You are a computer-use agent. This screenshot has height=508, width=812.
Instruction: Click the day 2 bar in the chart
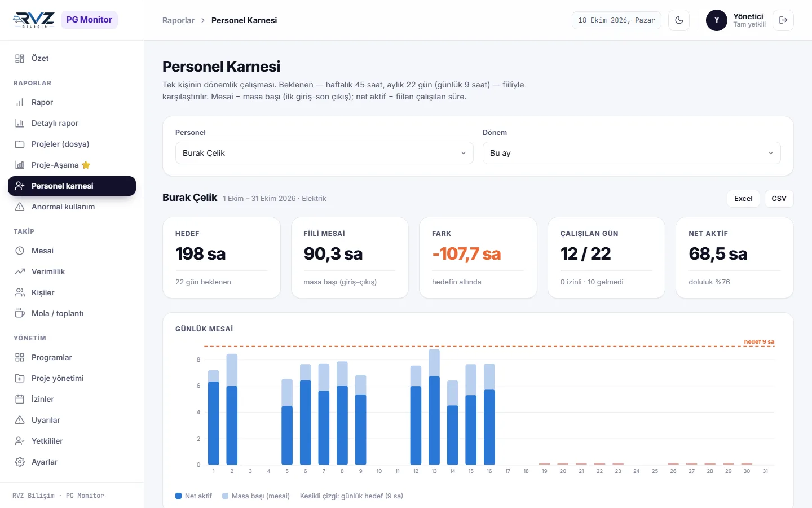click(232, 409)
